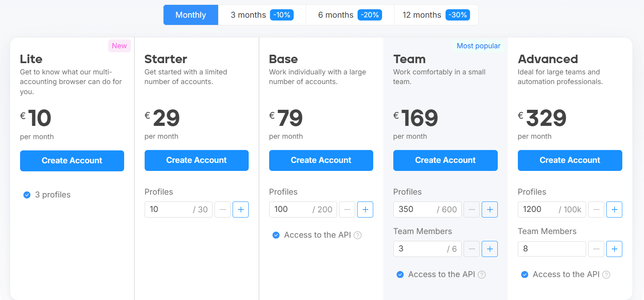644x300 pixels.
Task: Decrease Base profiles with the minus button
Action: click(x=347, y=210)
